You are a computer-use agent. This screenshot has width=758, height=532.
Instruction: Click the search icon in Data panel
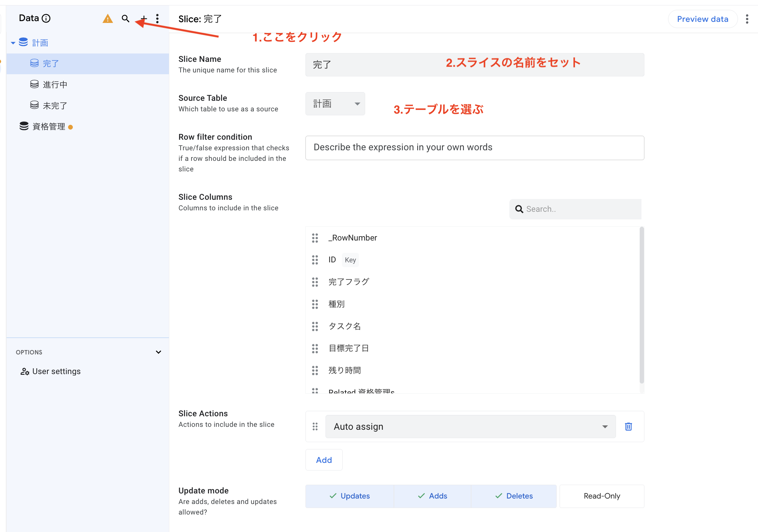[x=125, y=19]
